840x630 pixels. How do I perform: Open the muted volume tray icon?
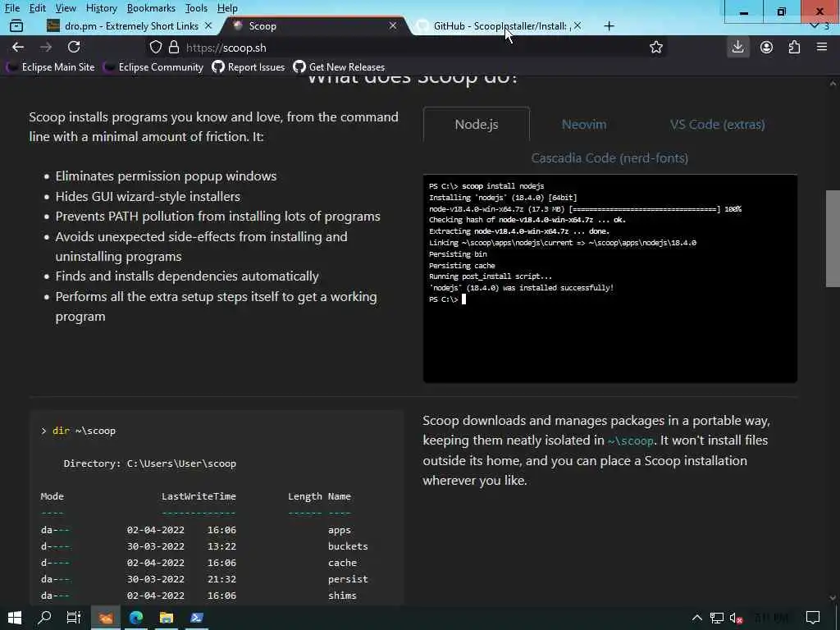[736, 619]
